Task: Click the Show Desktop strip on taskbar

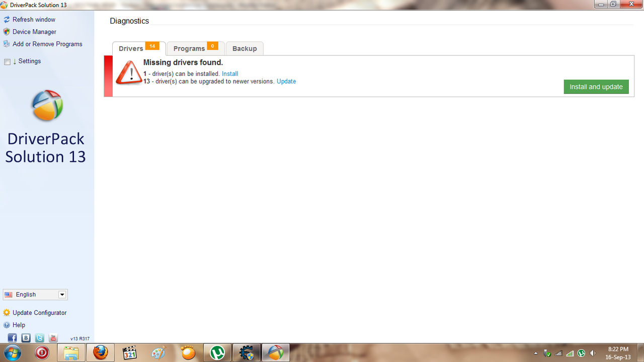Action: [640, 353]
